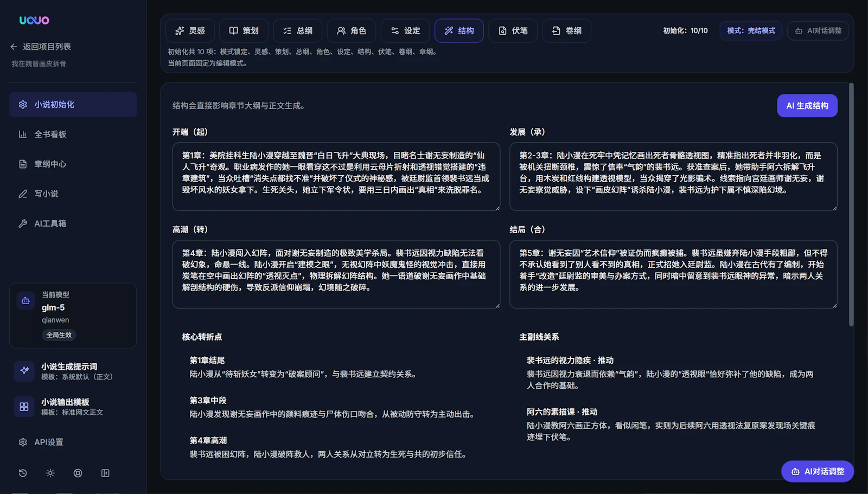Click the robot icon in current model card

coord(25,300)
